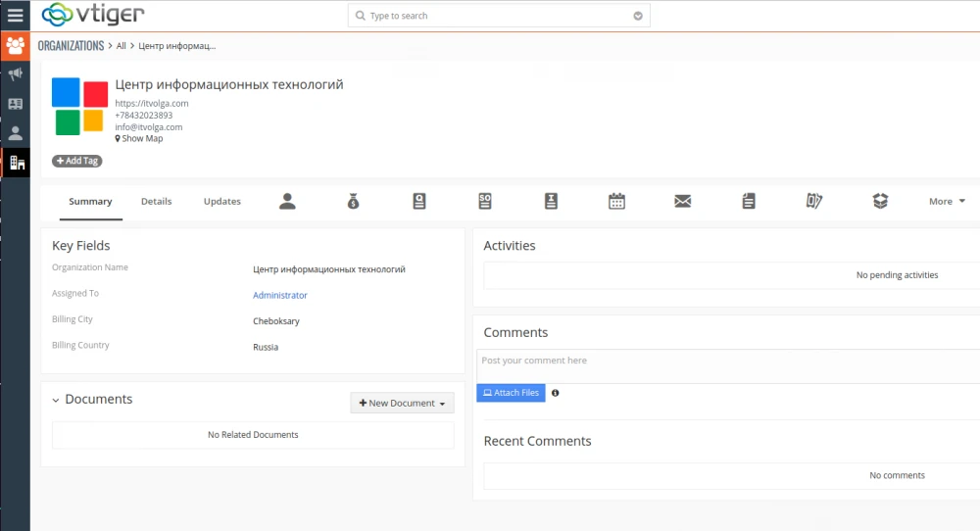Image resolution: width=980 pixels, height=531 pixels.
Task: Open the Marketing megaphone sidebar icon
Action: [15, 74]
